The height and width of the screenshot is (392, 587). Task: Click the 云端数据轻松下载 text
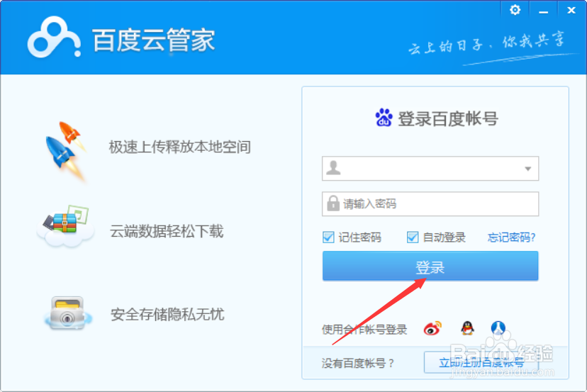[167, 231]
